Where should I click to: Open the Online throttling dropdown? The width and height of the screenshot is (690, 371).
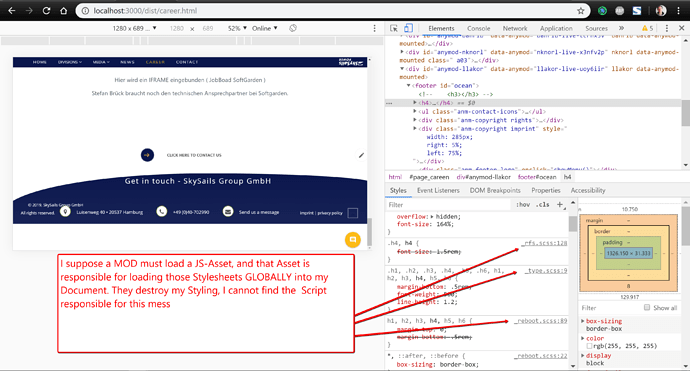tap(264, 28)
